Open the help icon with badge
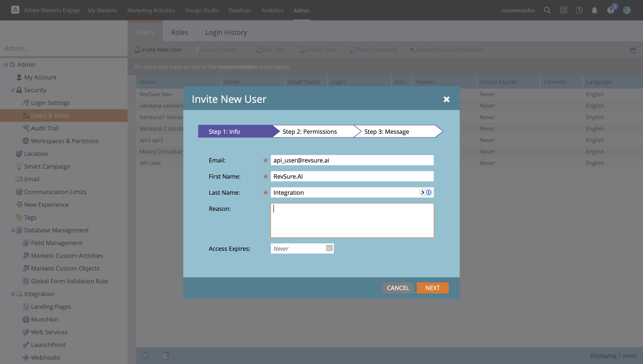This screenshot has height=364, width=643. point(610,10)
